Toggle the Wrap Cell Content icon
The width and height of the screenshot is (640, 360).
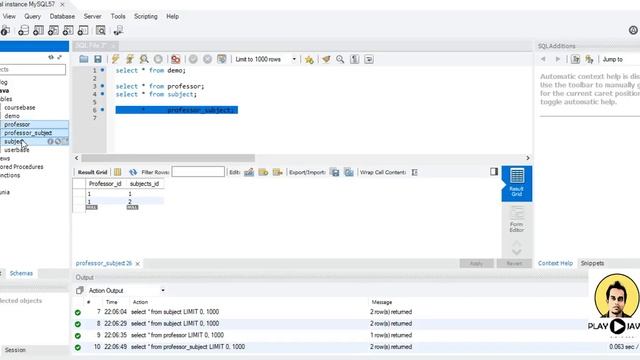pyautogui.click(x=414, y=172)
